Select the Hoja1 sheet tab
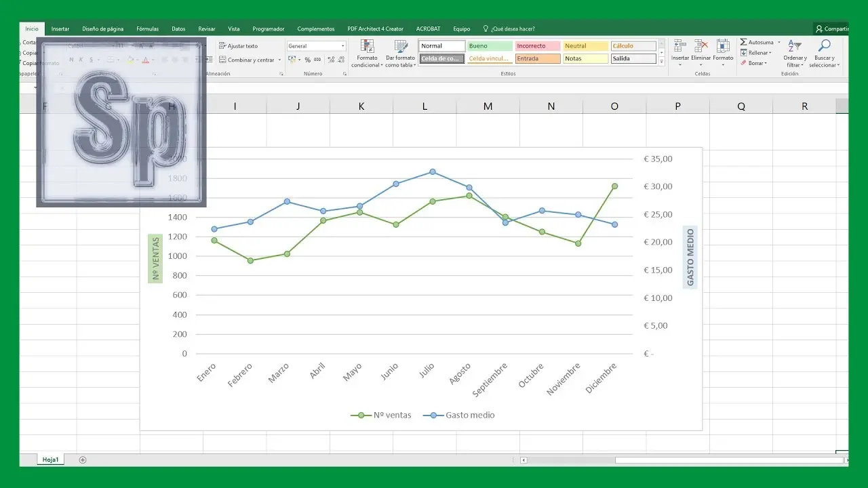This screenshot has height=488, width=868. click(50, 459)
